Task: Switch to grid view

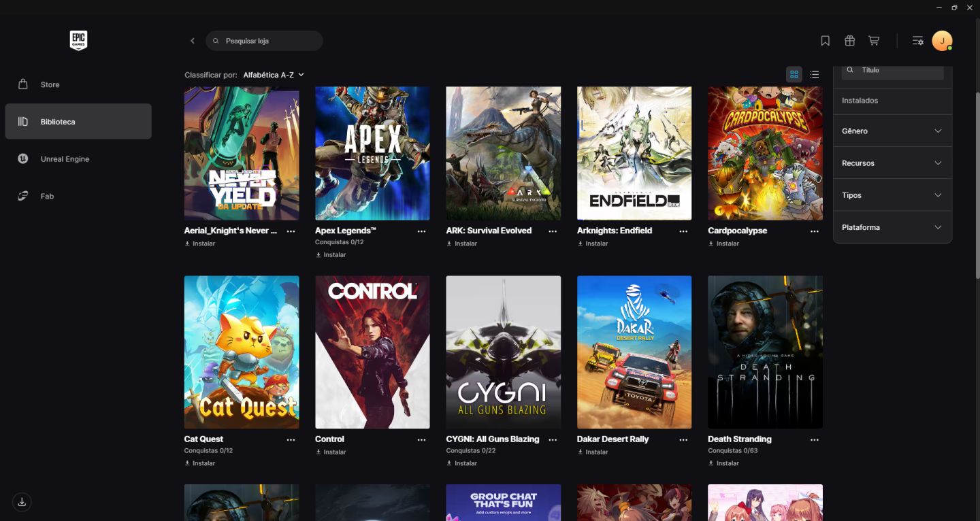Action: [794, 74]
